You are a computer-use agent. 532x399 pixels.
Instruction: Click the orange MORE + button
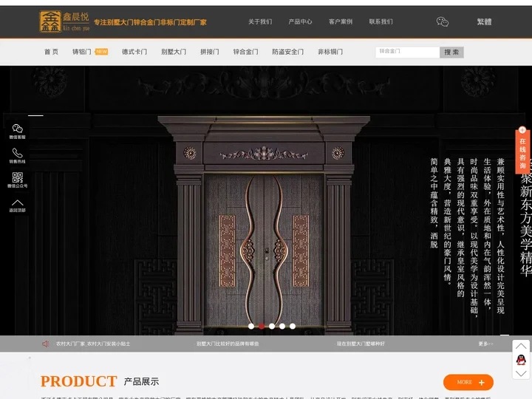point(468,383)
